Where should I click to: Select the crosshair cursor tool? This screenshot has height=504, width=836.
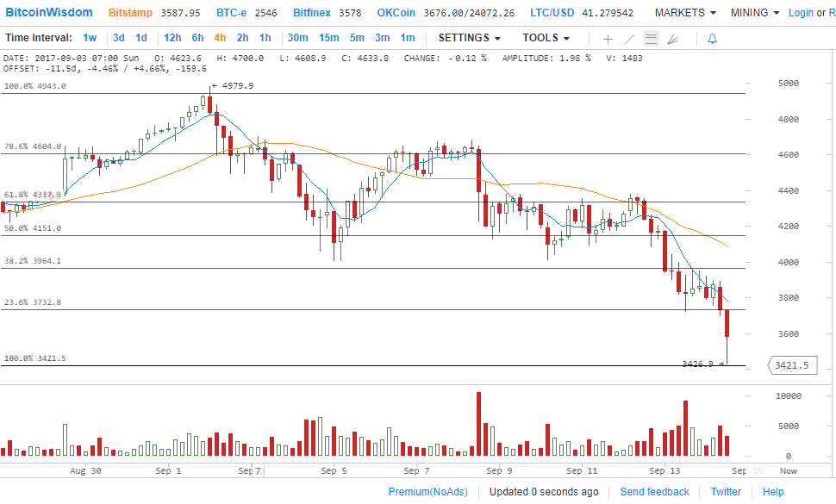pyautogui.click(x=608, y=39)
